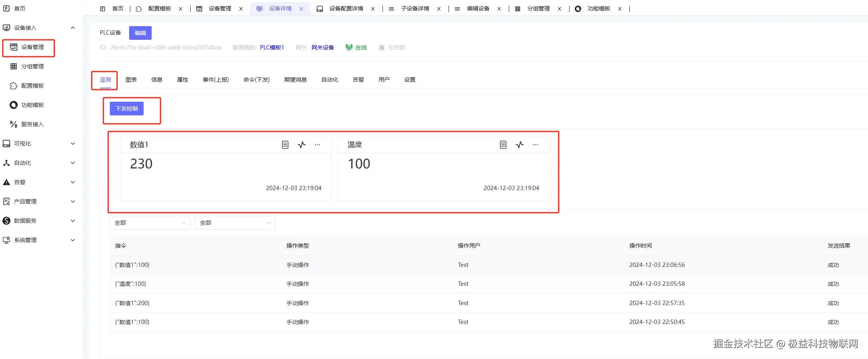Open trend chart icon on 数值1 card
Screen dimensions: 868x359
pos(302,145)
